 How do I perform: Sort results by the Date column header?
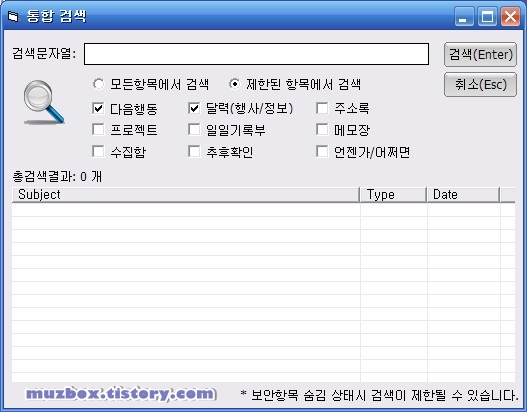pyautogui.click(x=463, y=195)
